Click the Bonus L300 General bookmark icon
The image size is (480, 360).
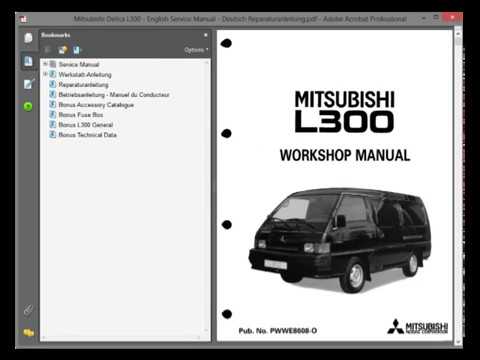(x=53, y=124)
